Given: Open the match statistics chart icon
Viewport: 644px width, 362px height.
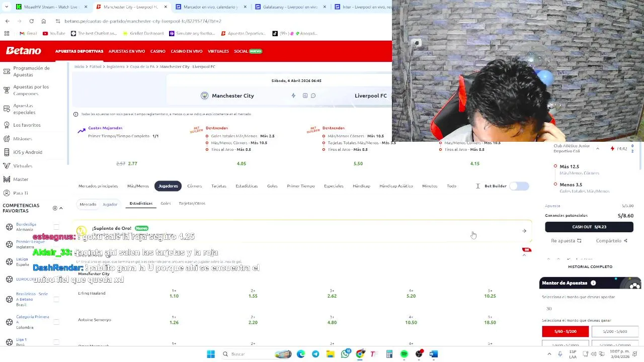Looking at the screenshot, I should click(305, 96).
